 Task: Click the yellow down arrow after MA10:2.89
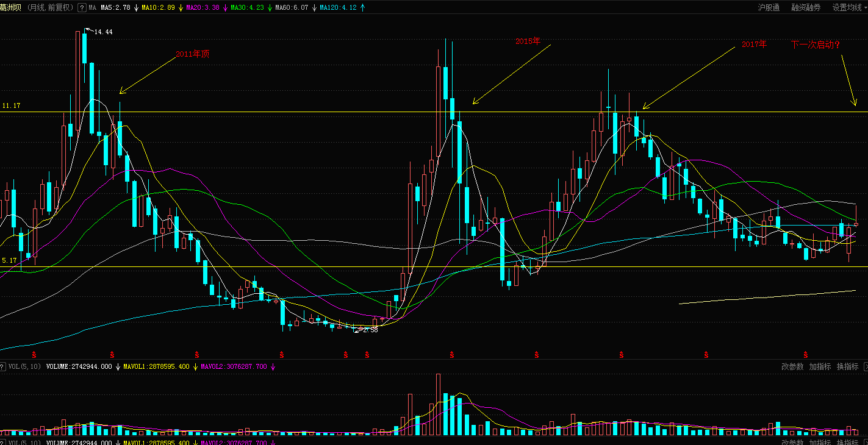pos(181,7)
